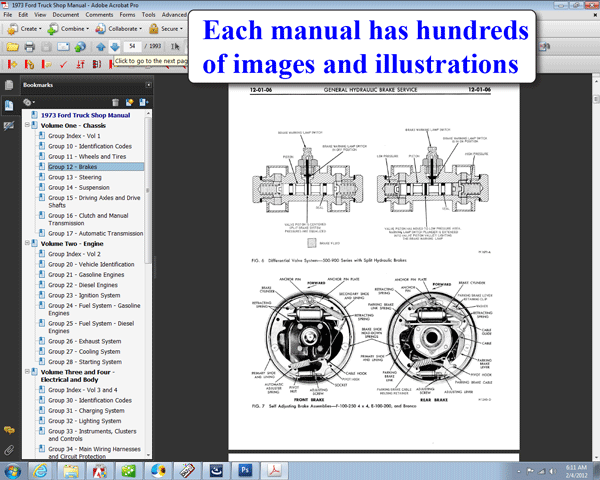Screen dimensions: 600x480
Task: Click the red checkmark toolbar icon
Action: pyautogui.click(x=63, y=64)
